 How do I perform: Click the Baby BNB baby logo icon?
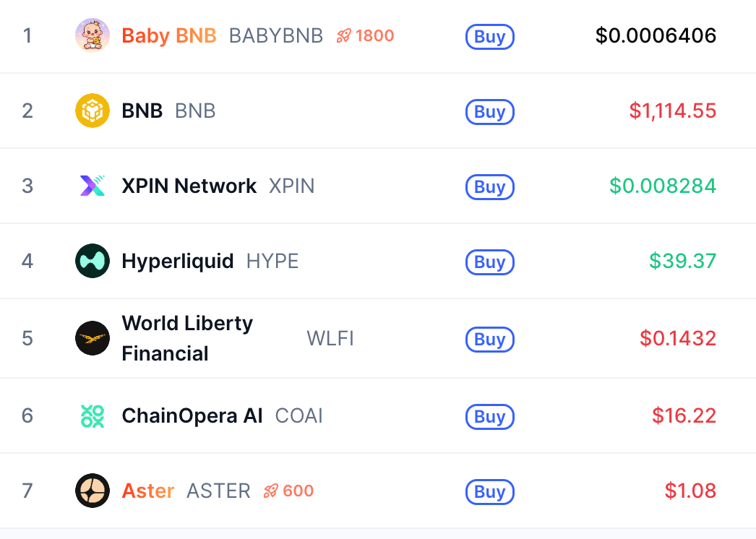(93, 35)
